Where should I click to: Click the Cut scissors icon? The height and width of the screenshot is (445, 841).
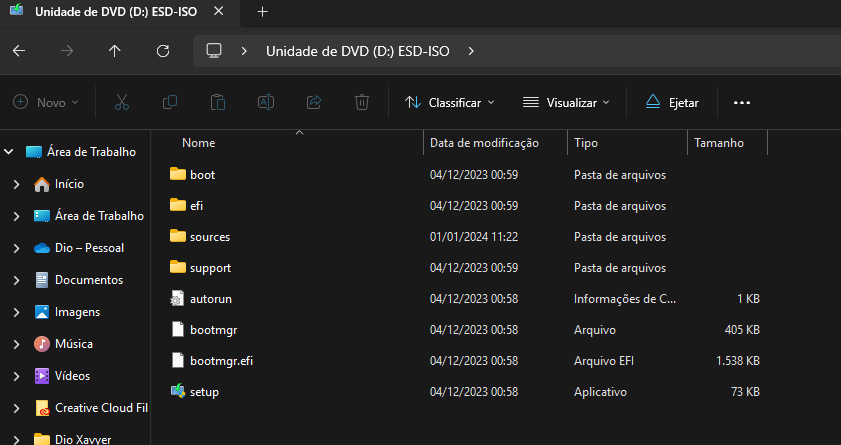coord(122,102)
